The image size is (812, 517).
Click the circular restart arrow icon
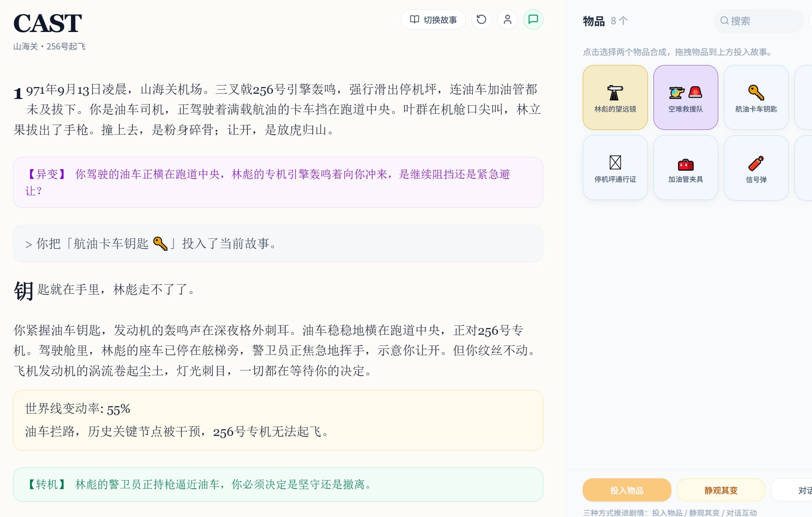tap(481, 20)
